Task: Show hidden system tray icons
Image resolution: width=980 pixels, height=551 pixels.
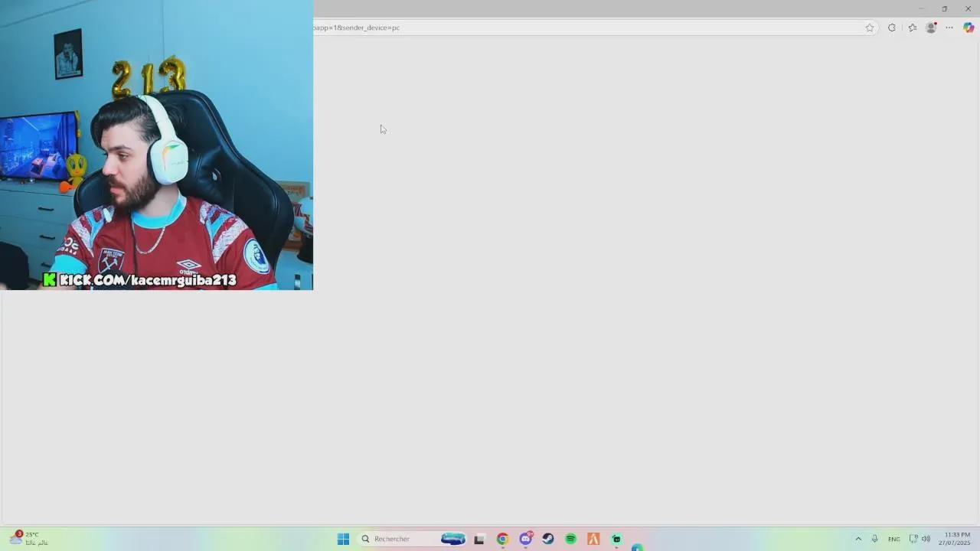Action: pos(858,539)
